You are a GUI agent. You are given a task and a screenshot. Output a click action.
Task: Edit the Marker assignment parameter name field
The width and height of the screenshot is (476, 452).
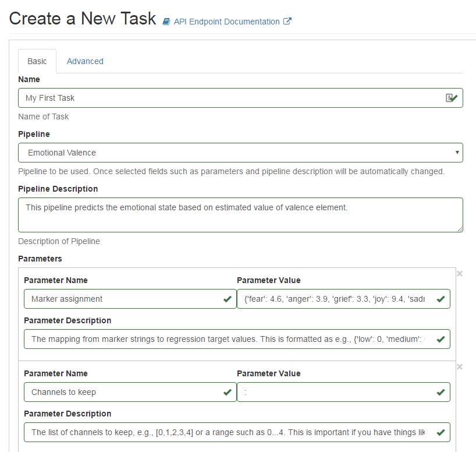click(x=130, y=299)
